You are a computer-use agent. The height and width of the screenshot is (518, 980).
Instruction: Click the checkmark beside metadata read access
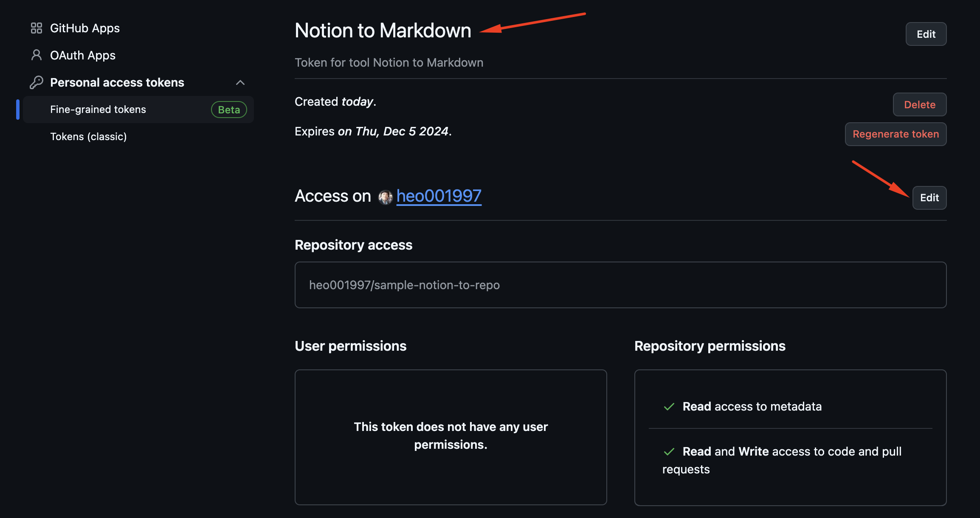click(x=669, y=407)
